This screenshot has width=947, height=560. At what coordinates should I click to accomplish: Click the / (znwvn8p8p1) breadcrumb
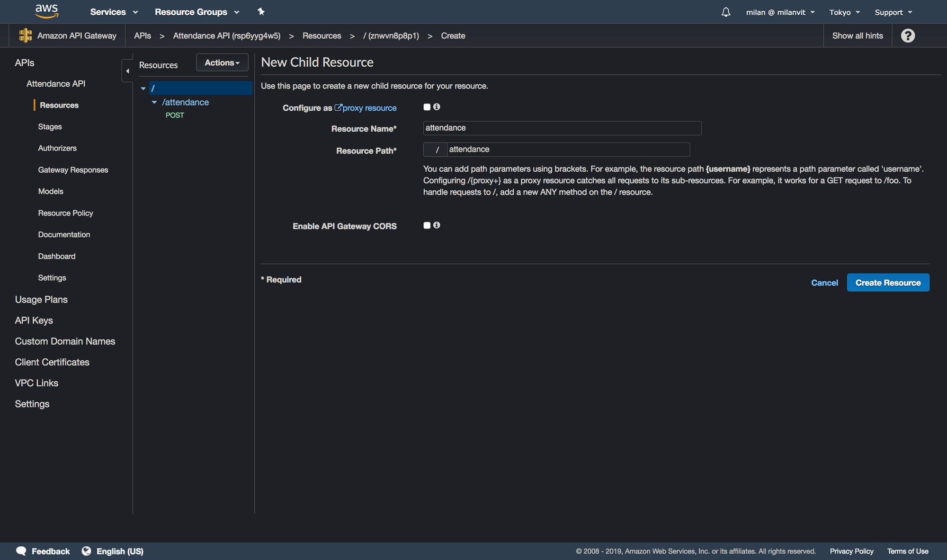tap(391, 36)
